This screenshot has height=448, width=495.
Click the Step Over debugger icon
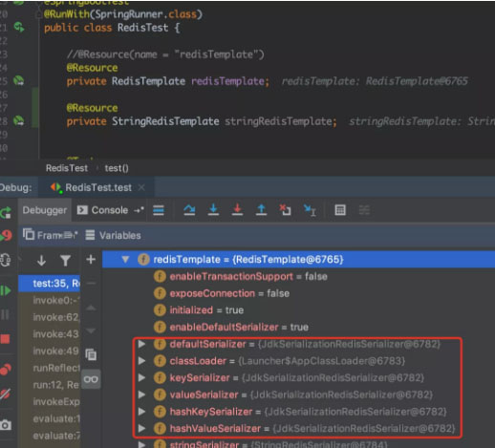point(189,210)
